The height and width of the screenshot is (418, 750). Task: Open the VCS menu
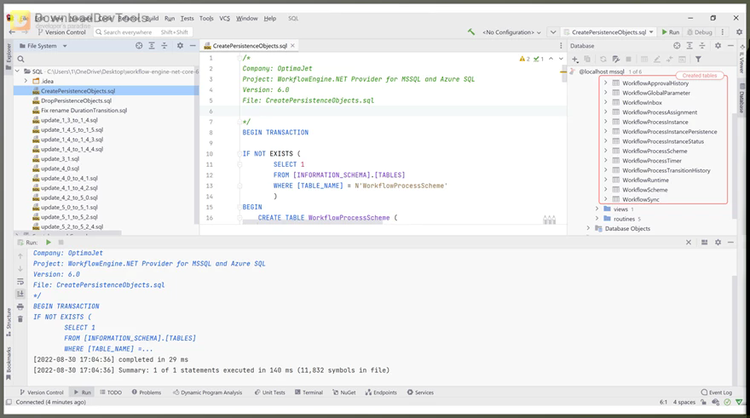pyautogui.click(x=224, y=18)
